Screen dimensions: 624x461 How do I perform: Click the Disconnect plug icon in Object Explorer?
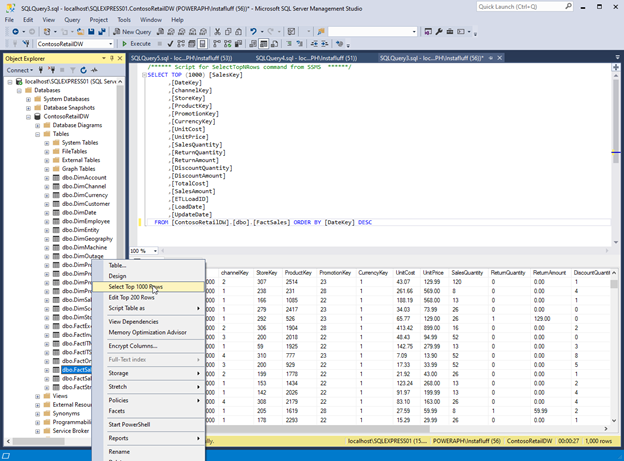click(51, 70)
